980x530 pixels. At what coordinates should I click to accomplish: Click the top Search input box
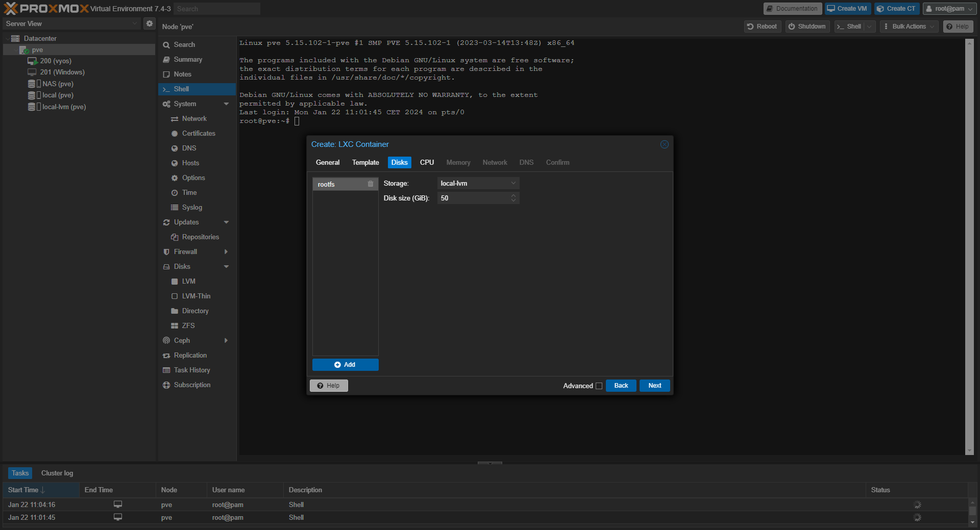pyautogui.click(x=217, y=9)
